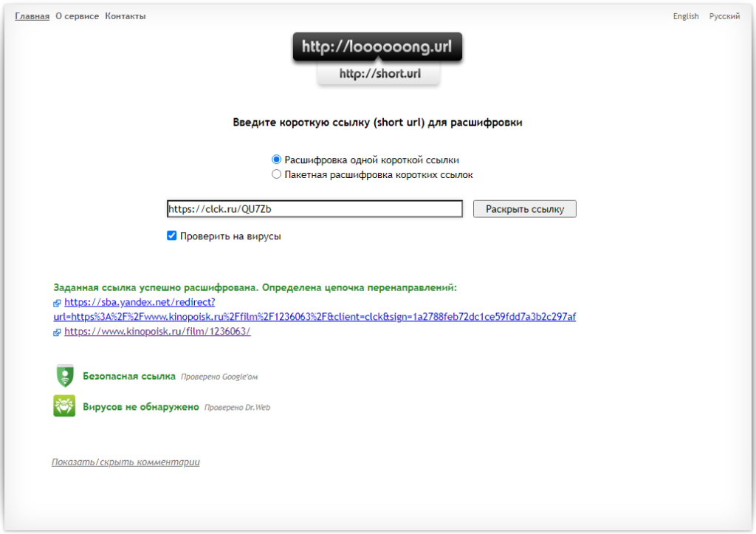
Task: Go to the Контакты page
Action: pyautogui.click(x=126, y=16)
